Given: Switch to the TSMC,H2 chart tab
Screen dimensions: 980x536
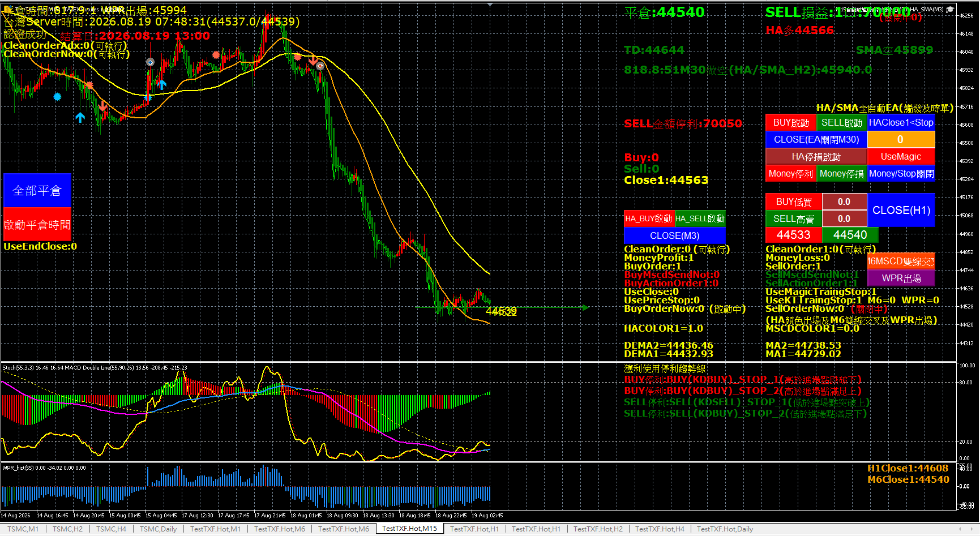Looking at the screenshot, I should [x=67, y=529].
